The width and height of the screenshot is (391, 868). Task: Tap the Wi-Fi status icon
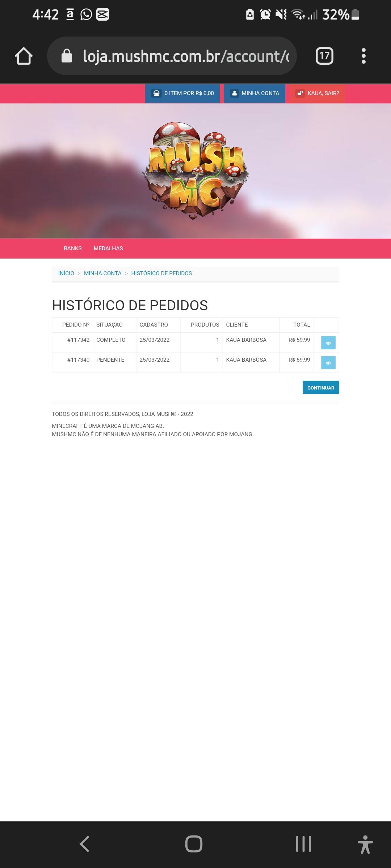[299, 14]
